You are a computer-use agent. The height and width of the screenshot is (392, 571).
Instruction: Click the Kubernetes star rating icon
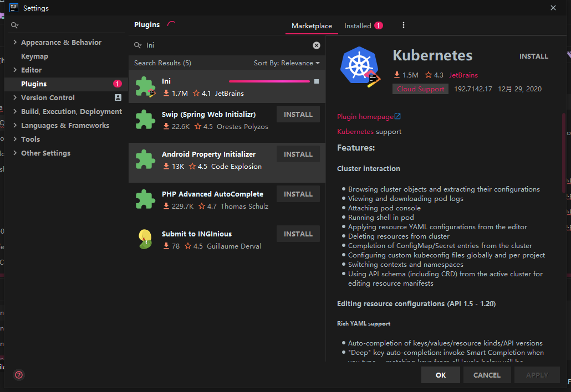[428, 75]
